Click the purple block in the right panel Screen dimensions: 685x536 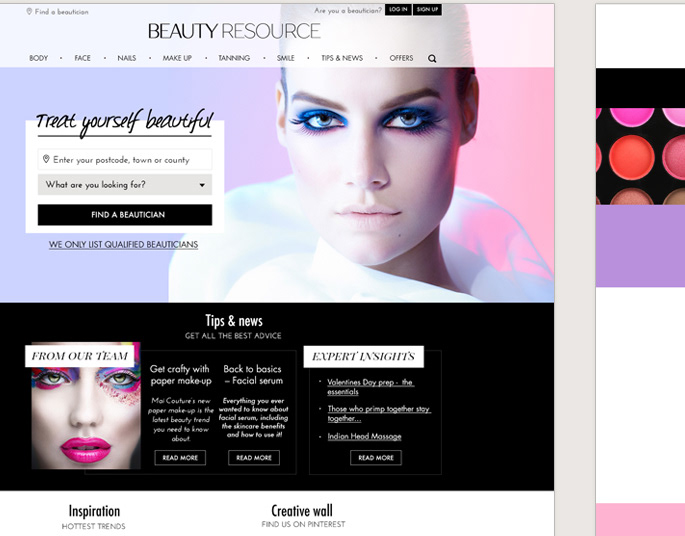(x=640, y=246)
